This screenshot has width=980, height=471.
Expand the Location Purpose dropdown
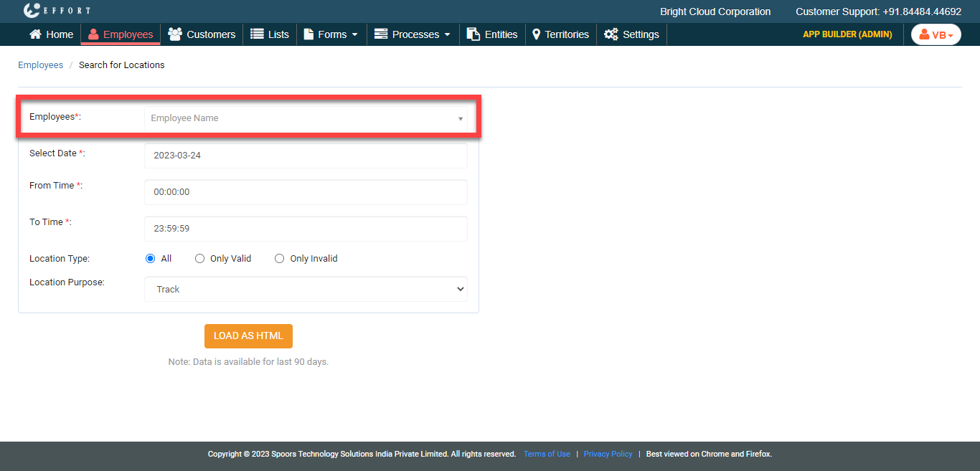[306, 290]
